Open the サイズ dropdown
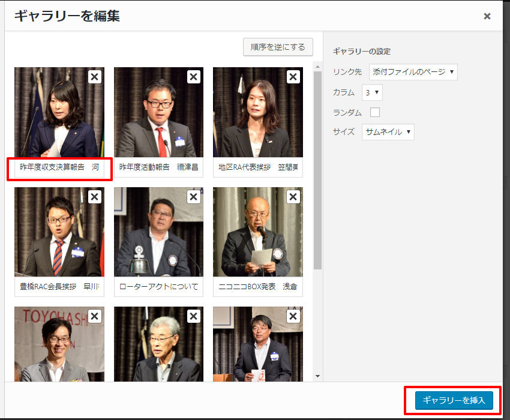This screenshot has width=510, height=420. tap(388, 132)
